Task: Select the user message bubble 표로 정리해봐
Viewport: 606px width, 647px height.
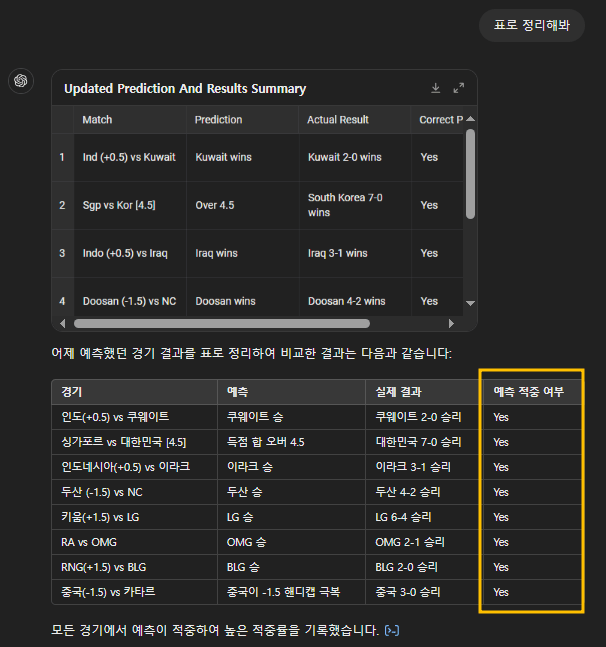Action: click(x=532, y=25)
